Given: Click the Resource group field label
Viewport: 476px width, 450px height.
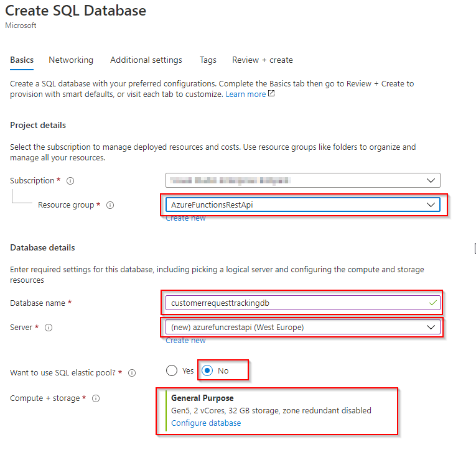Looking at the screenshot, I should pyautogui.click(x=66, y=205).
